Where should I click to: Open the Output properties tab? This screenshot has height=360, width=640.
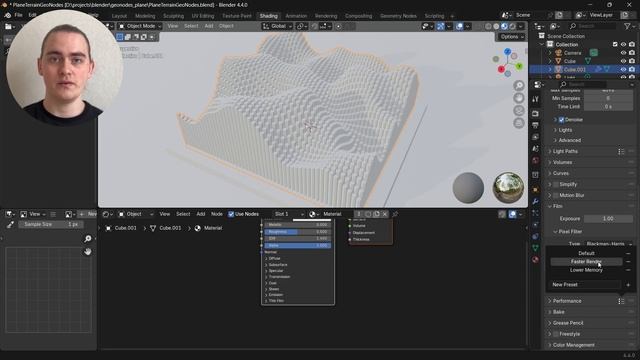coord(536,125)
